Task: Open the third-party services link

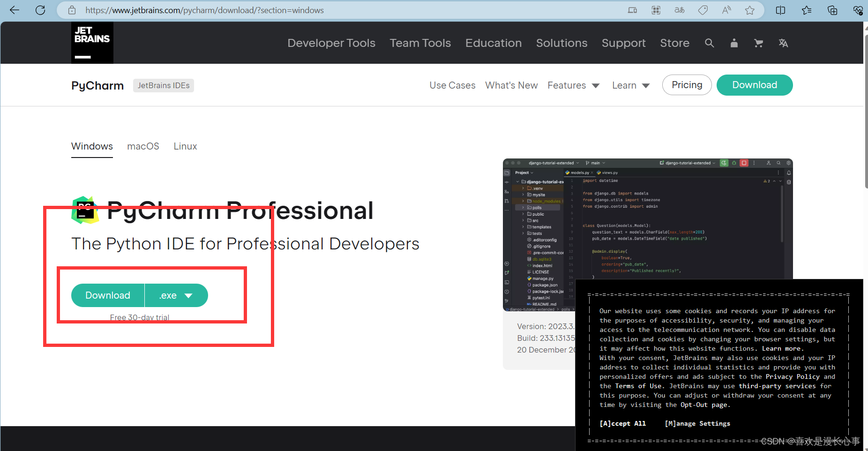Action: coord(778,386)
